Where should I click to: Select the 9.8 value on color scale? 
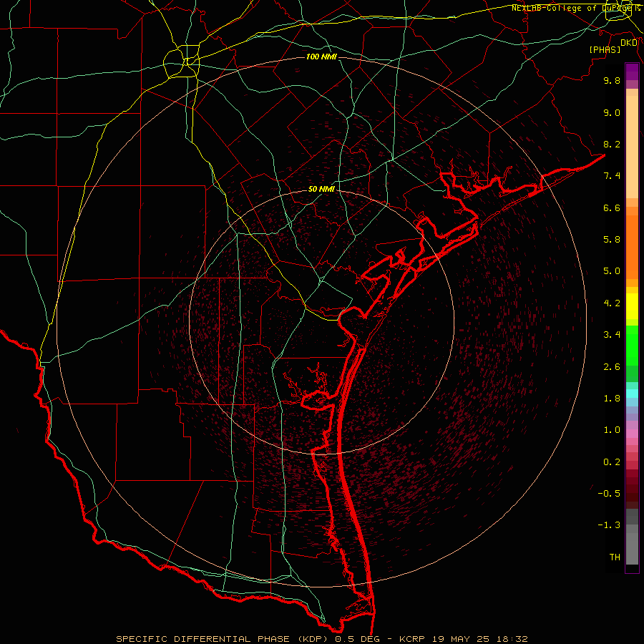[612, 80]
